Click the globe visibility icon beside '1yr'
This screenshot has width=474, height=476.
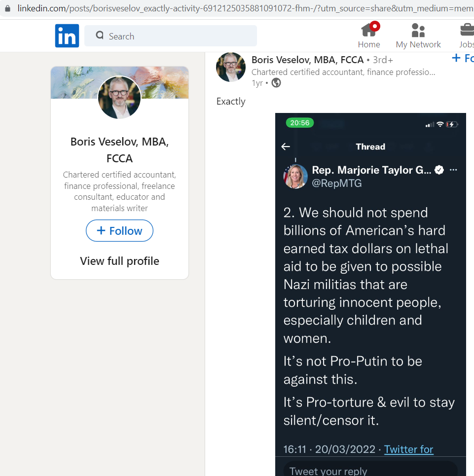(276, 83)
